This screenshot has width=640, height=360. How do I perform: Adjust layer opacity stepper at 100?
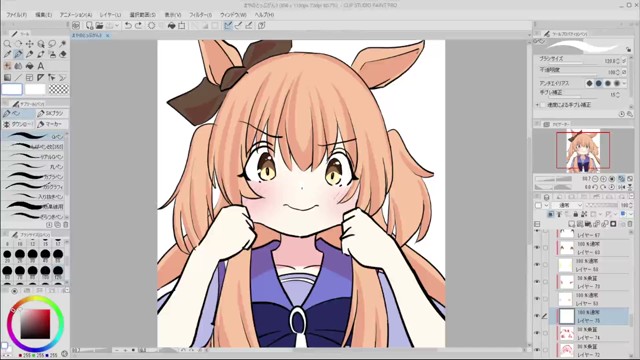click(631, 205)
